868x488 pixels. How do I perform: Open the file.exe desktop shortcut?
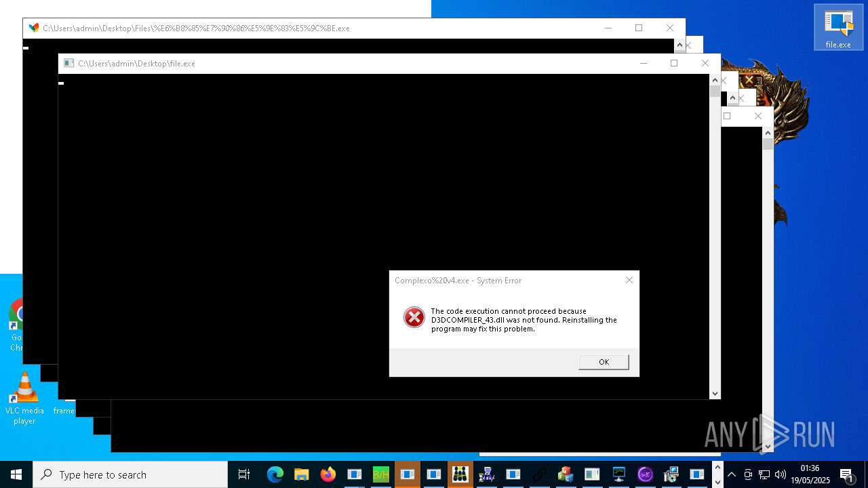tap(838, 27)
